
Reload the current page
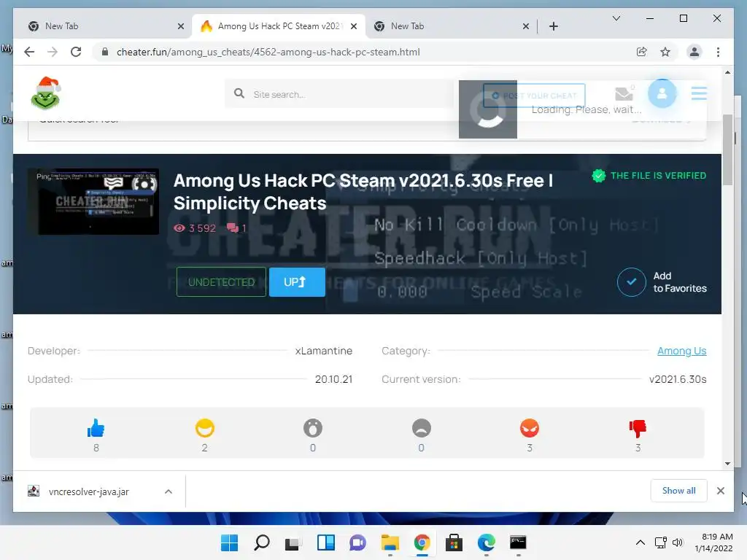pos(76,52)
